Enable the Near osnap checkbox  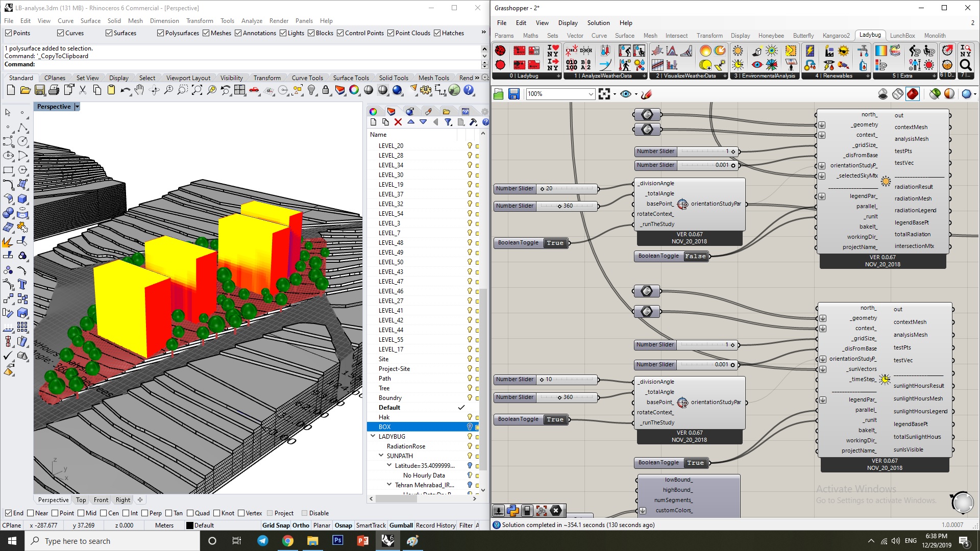[x=30, y=513]
